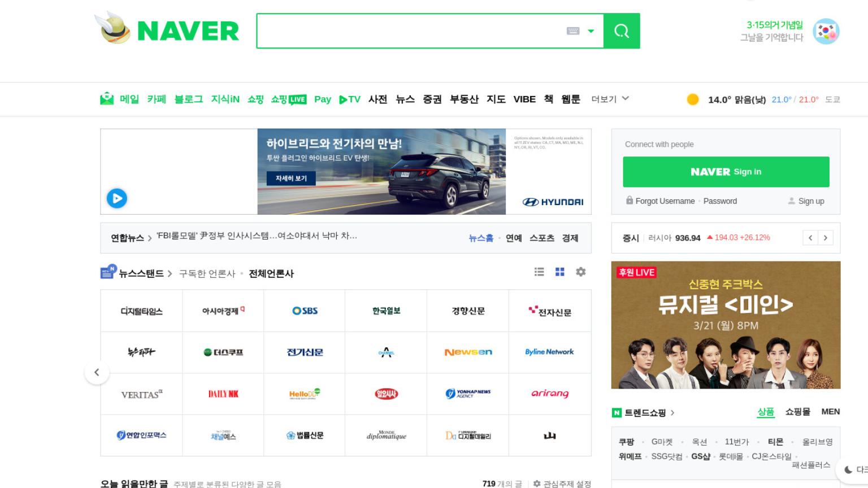Open VIBE music link
The image size is (868, 488).
524,99
